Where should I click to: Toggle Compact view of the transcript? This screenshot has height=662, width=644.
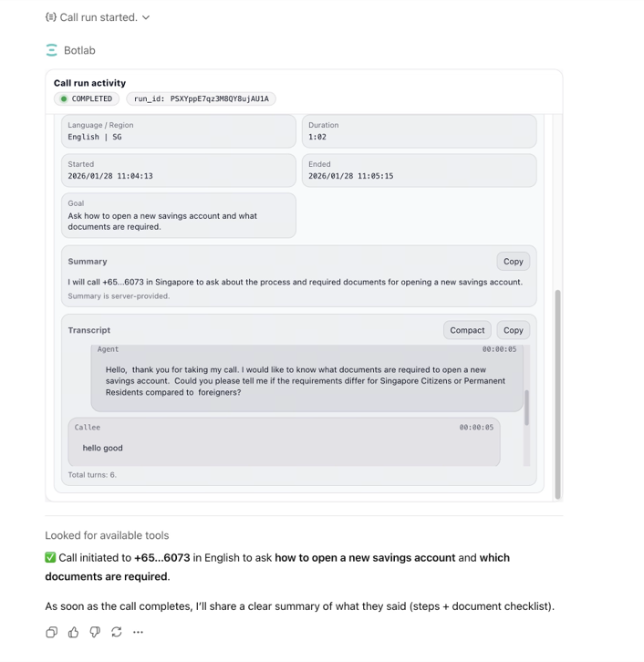[467, 330]
